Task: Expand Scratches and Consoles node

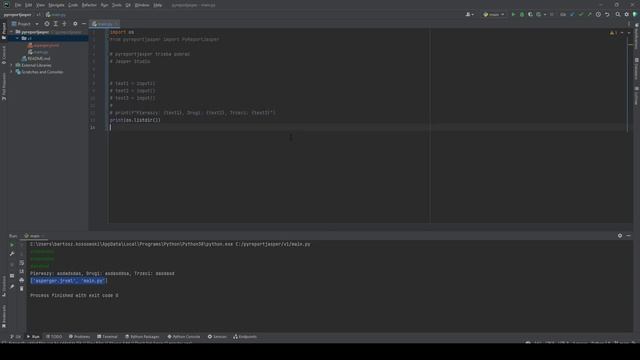Action: pyautogui.click(x=12, y=72)
